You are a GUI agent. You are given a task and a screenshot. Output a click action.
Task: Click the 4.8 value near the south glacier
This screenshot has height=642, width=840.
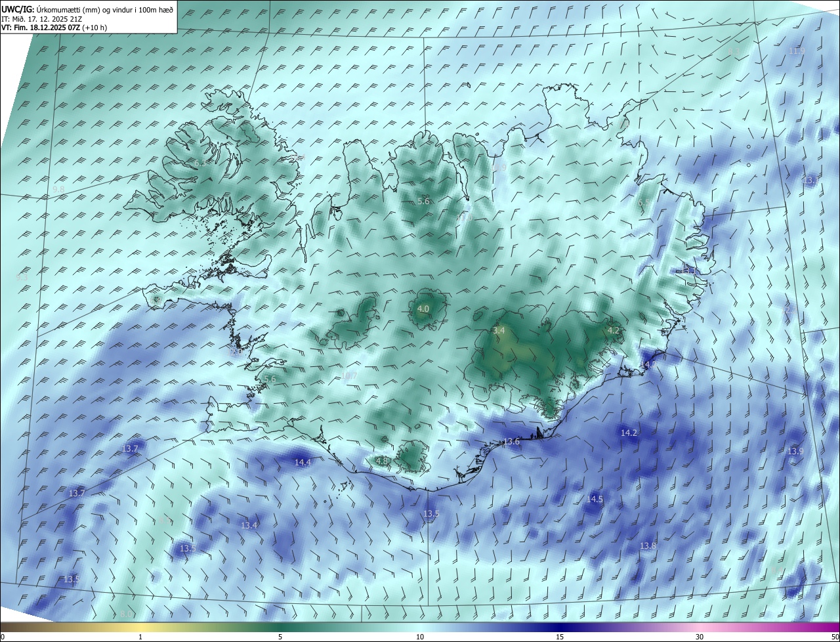tap(382, 461)
